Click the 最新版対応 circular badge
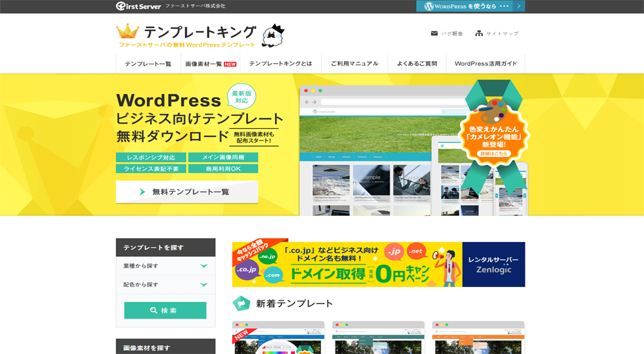 click(x=241, y=97)
